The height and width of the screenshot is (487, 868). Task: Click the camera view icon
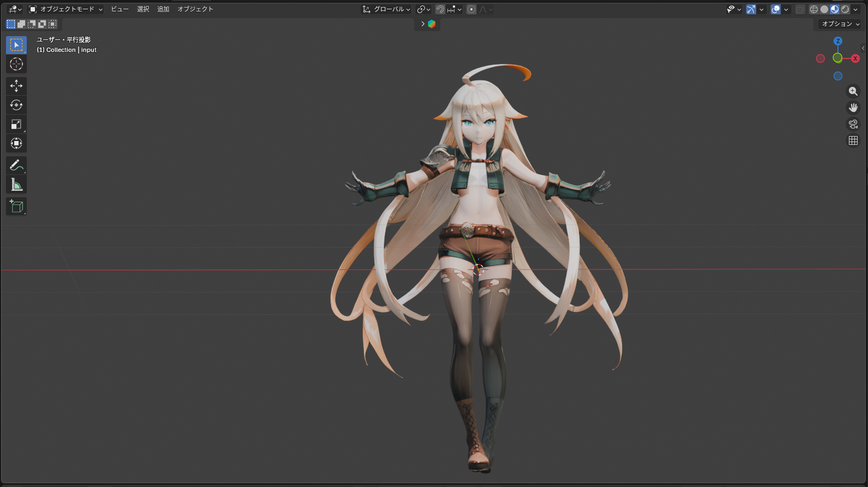[853, 124]
